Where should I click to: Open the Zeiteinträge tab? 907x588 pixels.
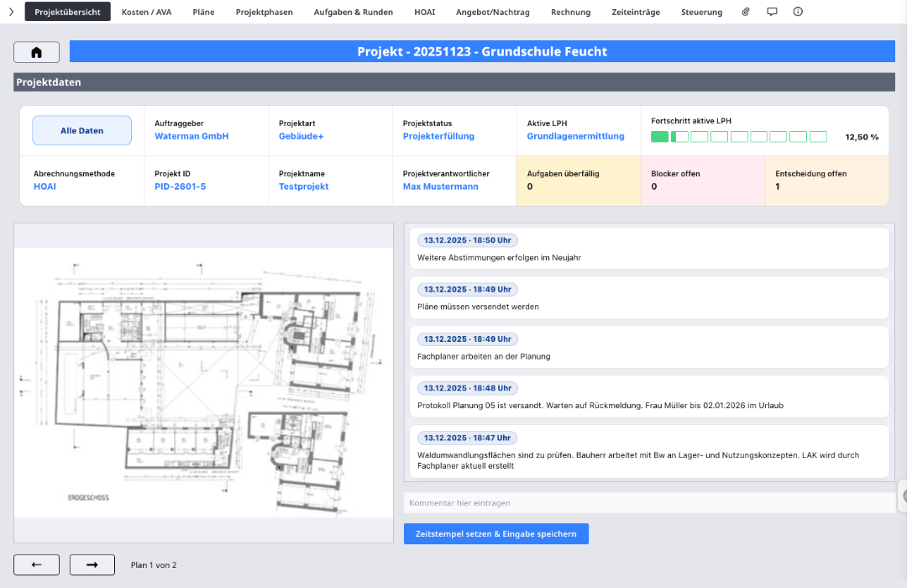click(636, 12)
